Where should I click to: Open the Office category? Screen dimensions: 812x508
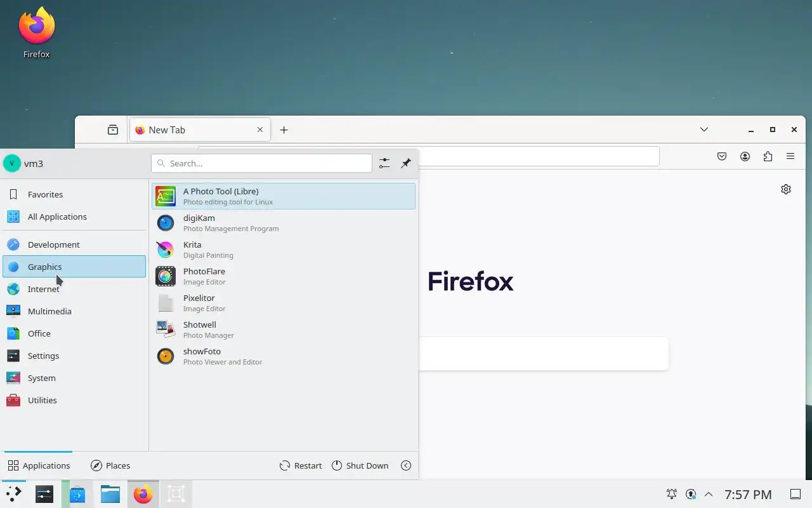point(74,333)
